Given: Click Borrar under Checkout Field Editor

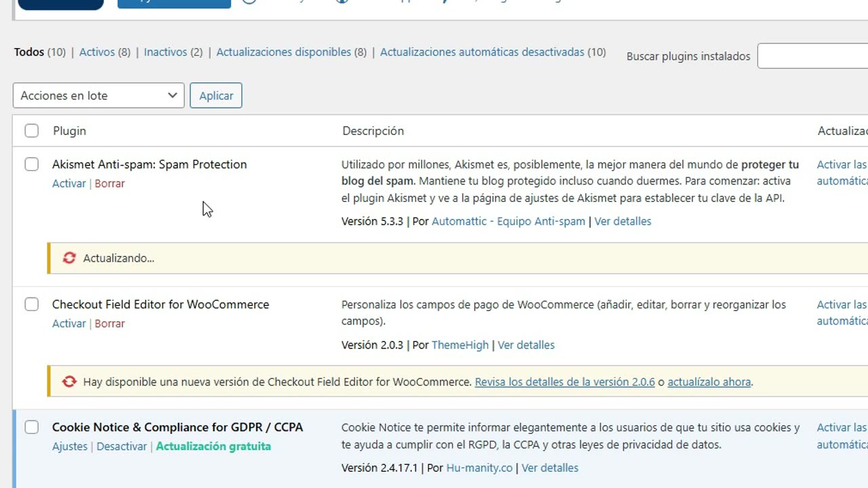Looking at the screenshot, I should click(110, 324).
